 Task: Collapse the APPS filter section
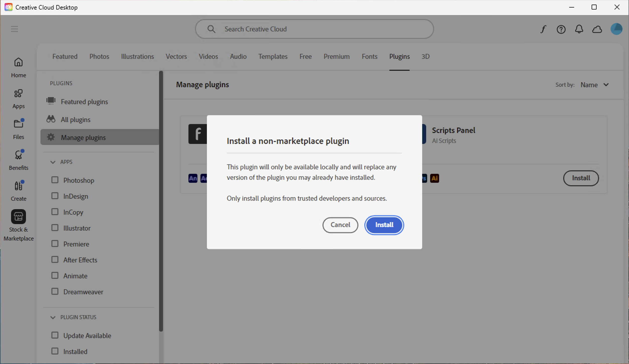(53, 162)
